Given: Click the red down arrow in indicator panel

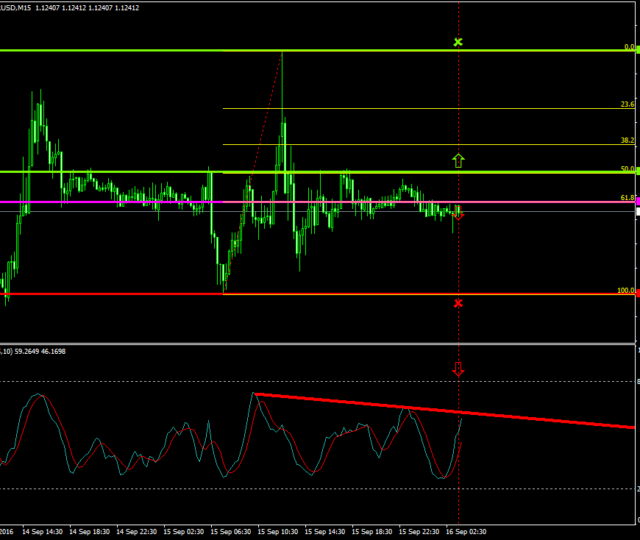Looking at the screenshot, I should point(458,369).
